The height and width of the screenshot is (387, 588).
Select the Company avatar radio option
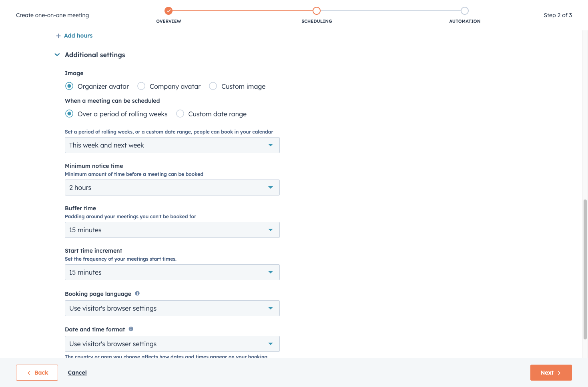[x=141, y=86]
